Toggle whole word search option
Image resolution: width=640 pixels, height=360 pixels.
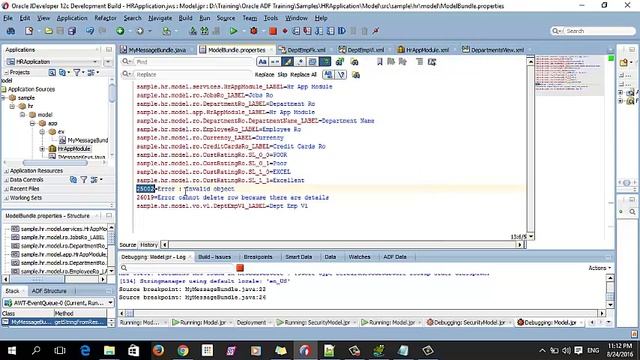coord(275,62)
